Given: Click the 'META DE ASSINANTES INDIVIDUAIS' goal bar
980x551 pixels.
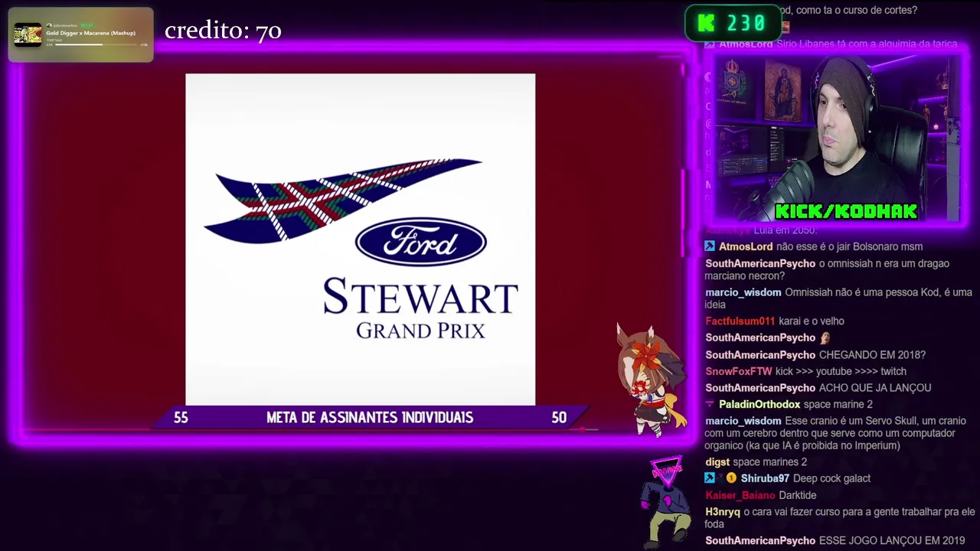Looking at the screenshot, I should (x=370, y=417).
